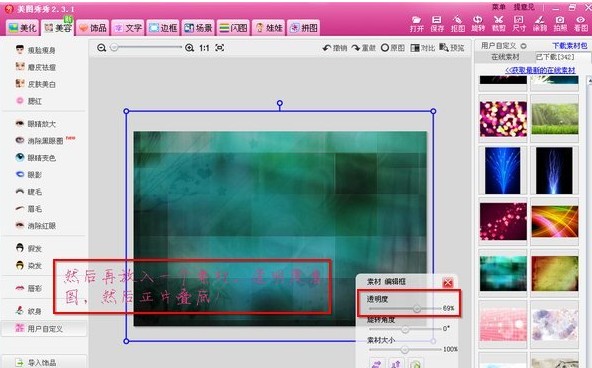Viewport: 592px width, 368px height.
Task: Open the 菜单 menu
Action: [498, 7]
